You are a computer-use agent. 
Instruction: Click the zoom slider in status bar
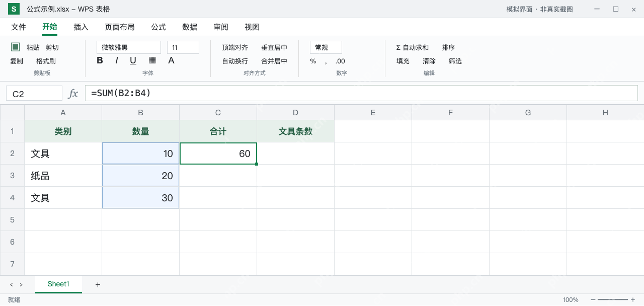tap(613, 299)
